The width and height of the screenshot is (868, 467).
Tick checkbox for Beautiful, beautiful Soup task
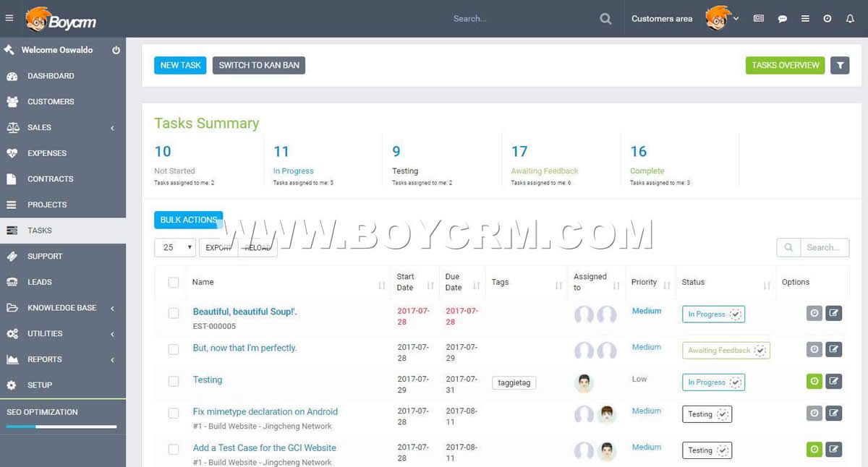pyautogui.click(x=174, y=313)
